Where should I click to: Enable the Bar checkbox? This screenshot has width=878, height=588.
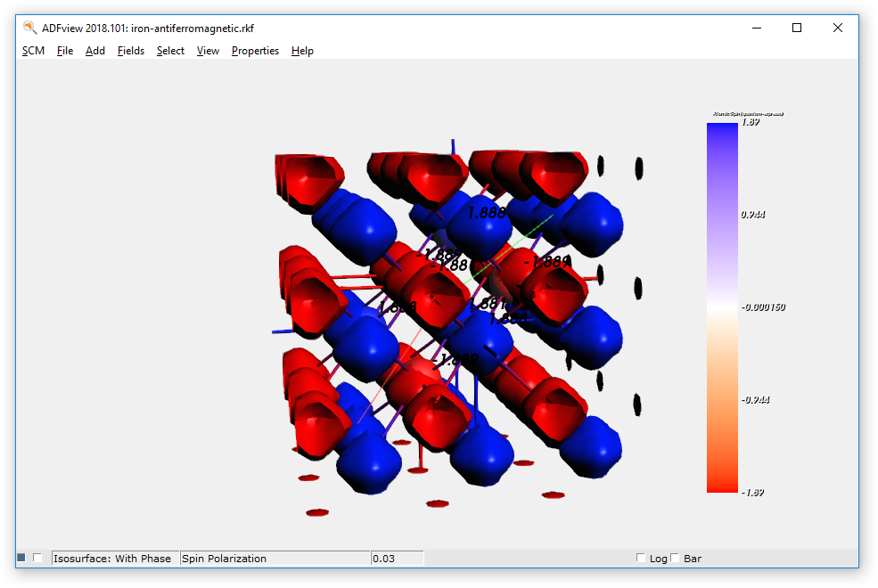pyautogui.click(x=675, y=558)
